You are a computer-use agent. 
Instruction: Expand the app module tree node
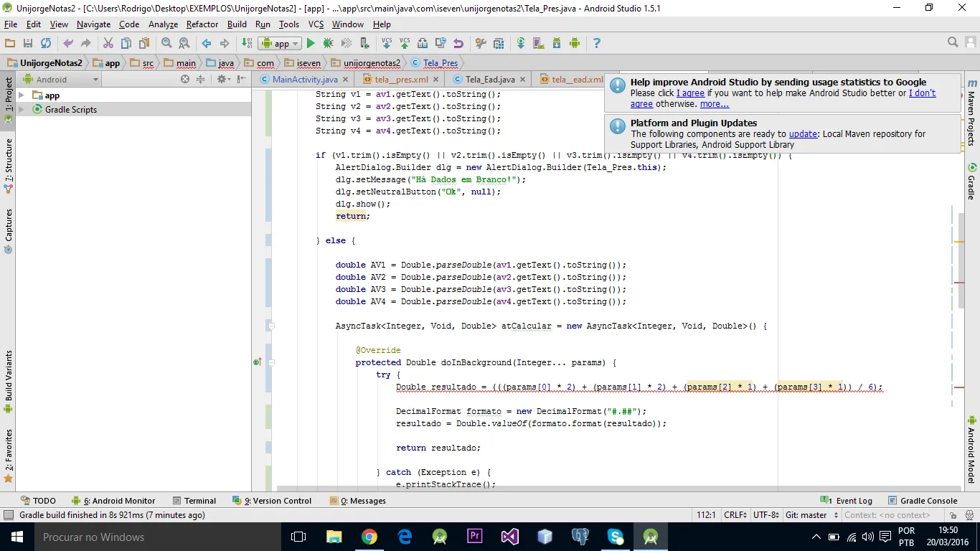(x=22, y=95)
